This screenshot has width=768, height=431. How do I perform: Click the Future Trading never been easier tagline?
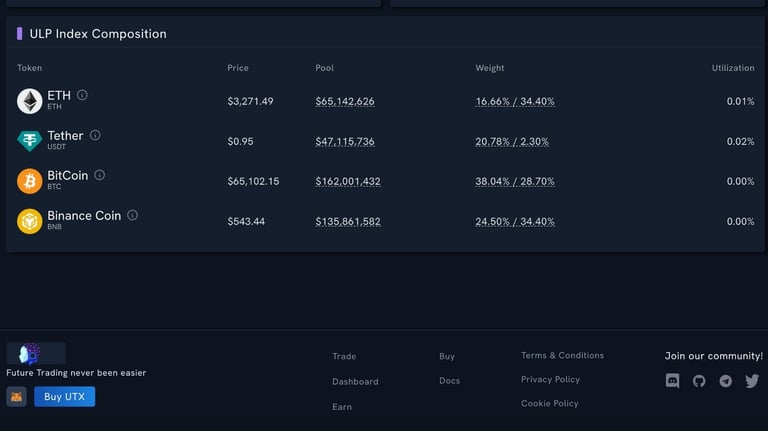pos(76,373)
